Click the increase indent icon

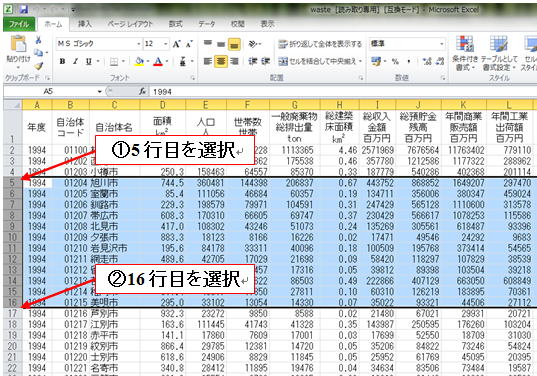(x=266, y=61)
